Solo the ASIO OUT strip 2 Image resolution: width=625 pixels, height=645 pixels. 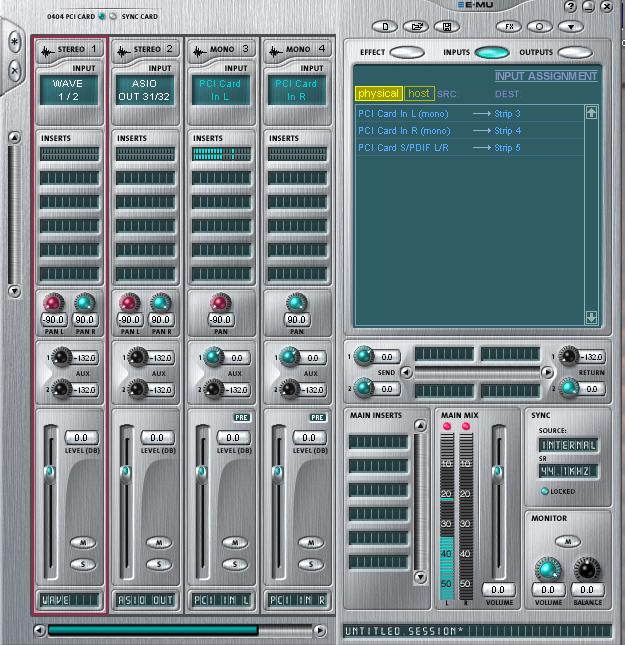(x=159, y=564)
